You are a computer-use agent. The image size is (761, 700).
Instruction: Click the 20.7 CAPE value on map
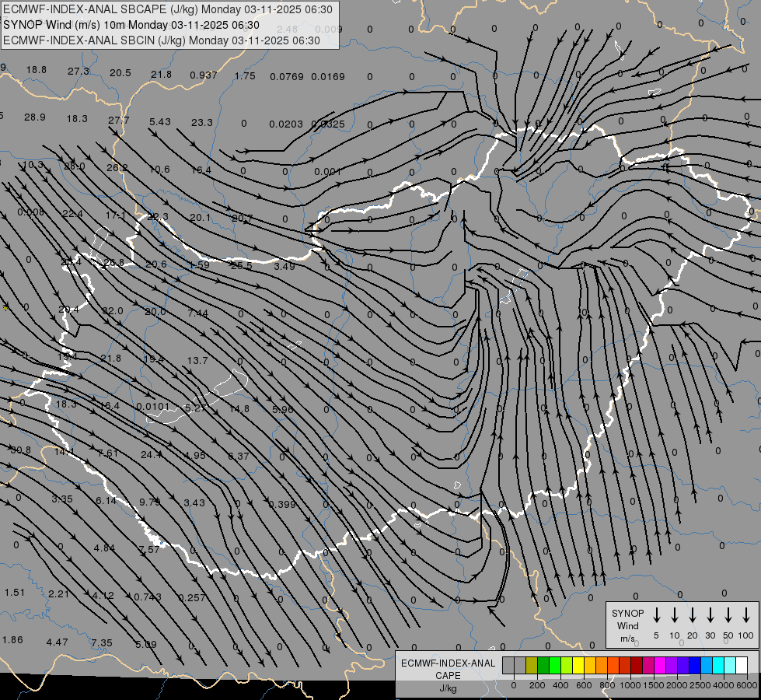(243, 219)
